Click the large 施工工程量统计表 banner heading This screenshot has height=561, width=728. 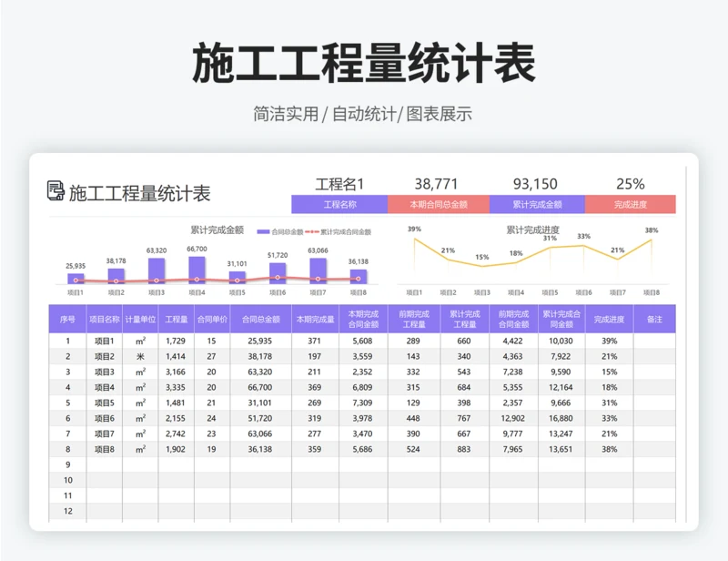pos(364,63)
